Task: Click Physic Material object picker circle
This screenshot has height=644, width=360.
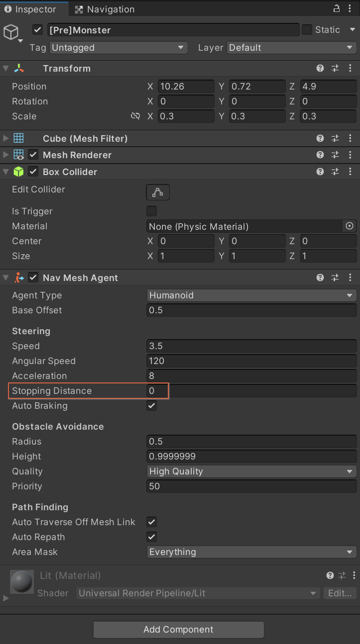Action: (350, 226)
